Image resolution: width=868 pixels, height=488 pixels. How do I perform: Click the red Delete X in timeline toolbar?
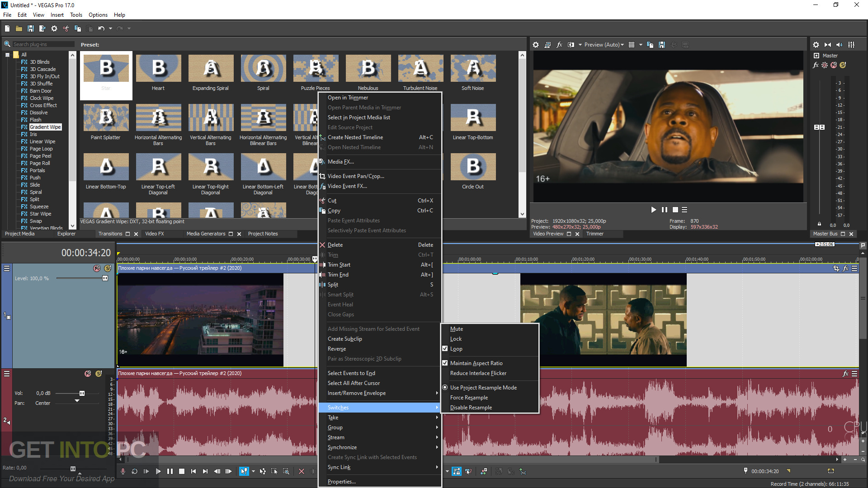302,471
